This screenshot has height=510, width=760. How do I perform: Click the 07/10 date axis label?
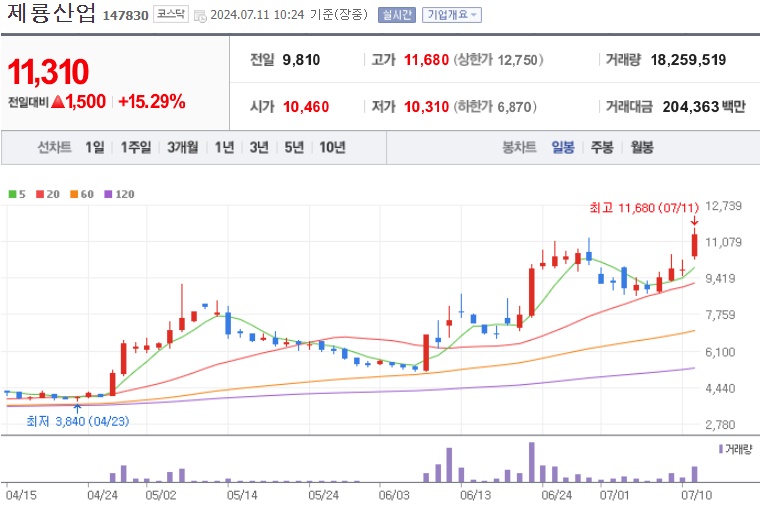697,495
